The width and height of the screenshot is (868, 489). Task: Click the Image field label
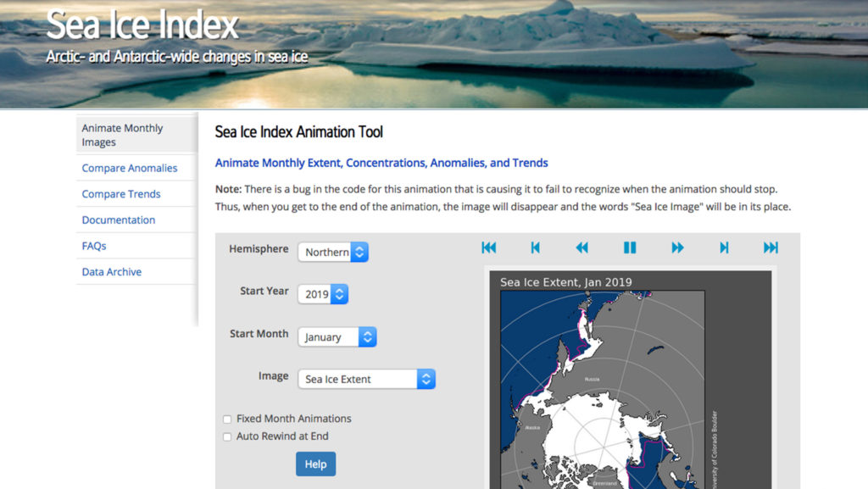coord(274,375)
